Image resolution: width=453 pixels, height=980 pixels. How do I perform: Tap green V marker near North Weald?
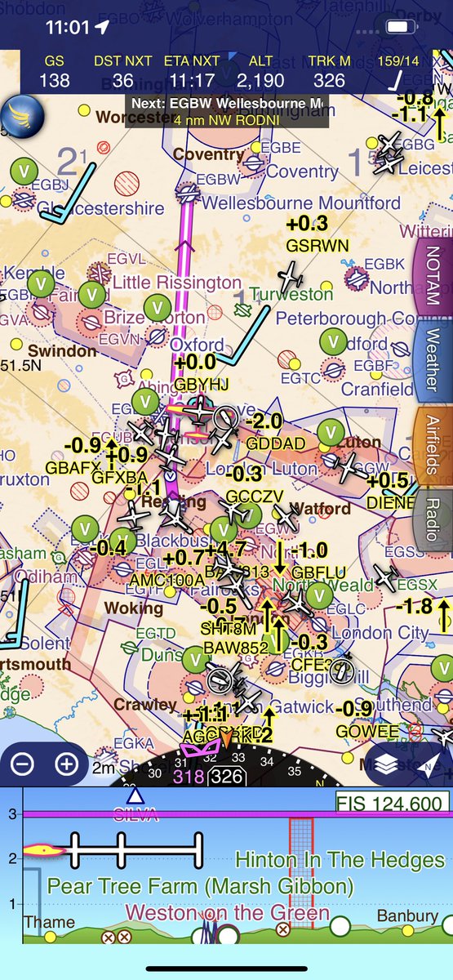[318, 595]
